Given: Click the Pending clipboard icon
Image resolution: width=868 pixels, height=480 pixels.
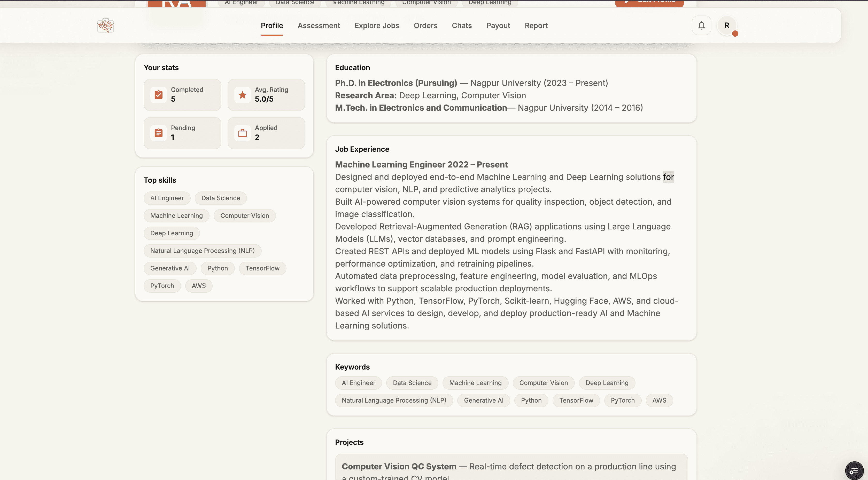Looking at the screenshot, I should 158,133.
